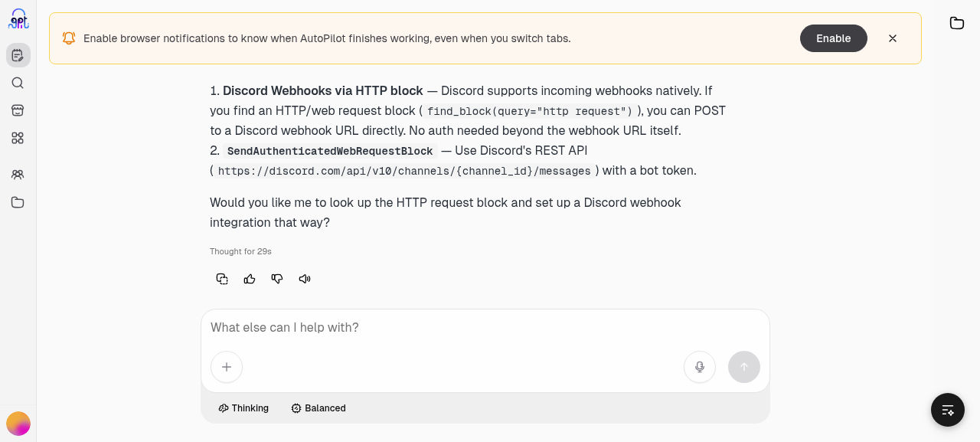This screenshot has height=442, width=980.
Task: Open the floating list-sparkle button at bottom right
Action: 948,410
